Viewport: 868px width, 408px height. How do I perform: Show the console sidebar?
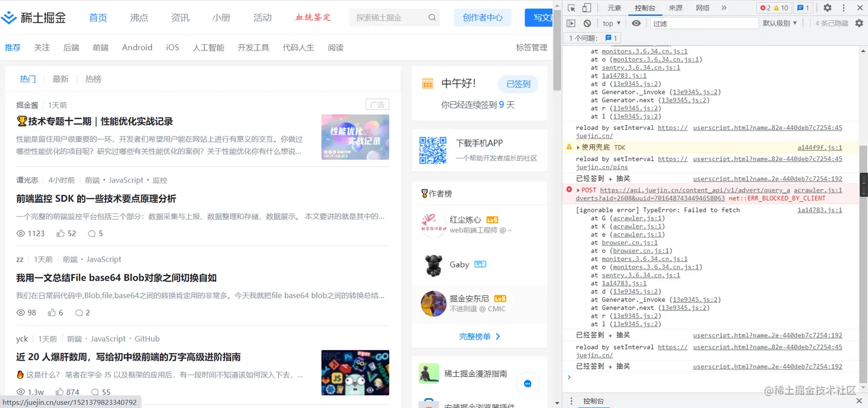pos(571,24)
